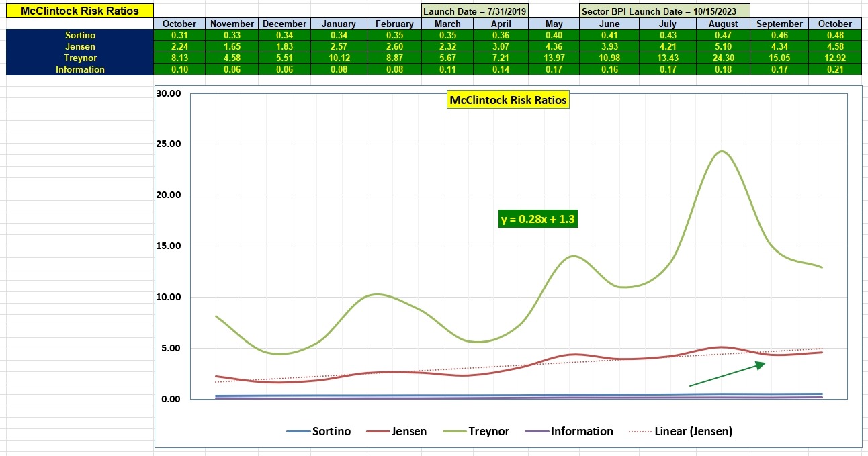Click Treynor September value 15.05
Image resolution: width=868 pixels, height=456 pixels.
(779, 58)
